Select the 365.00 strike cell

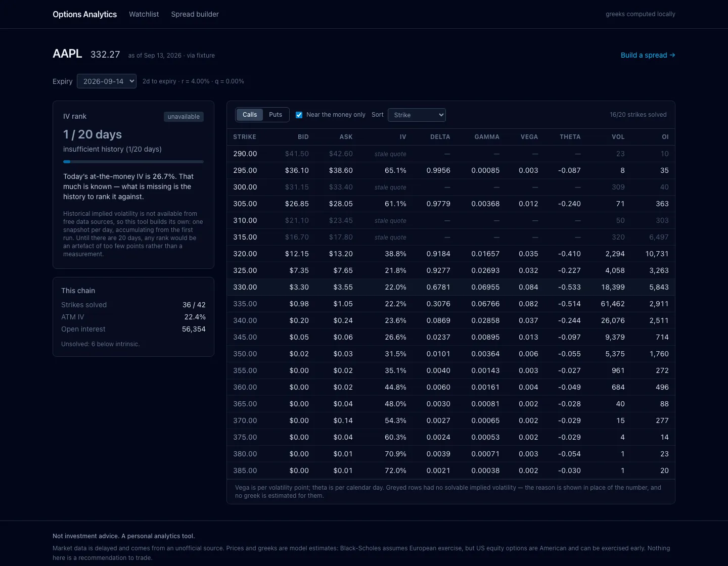pos(245,404)
